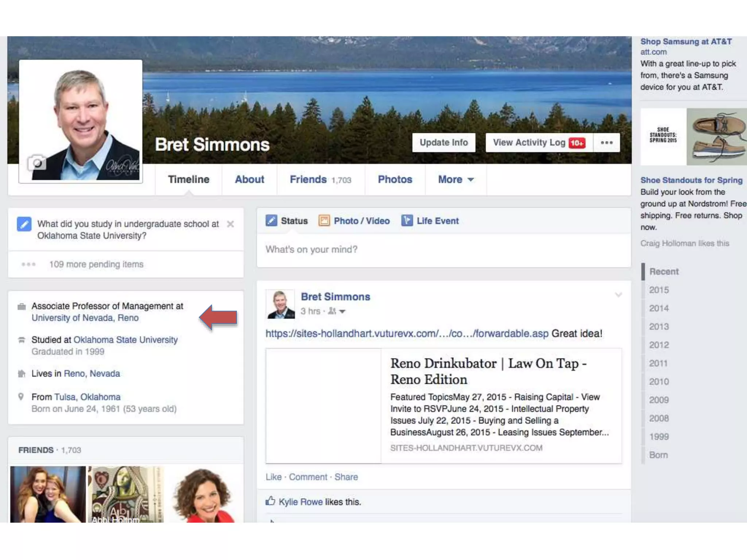Jump to 2012 in timeline navigator
The image size is (747, 560).
tap(659, 345)
